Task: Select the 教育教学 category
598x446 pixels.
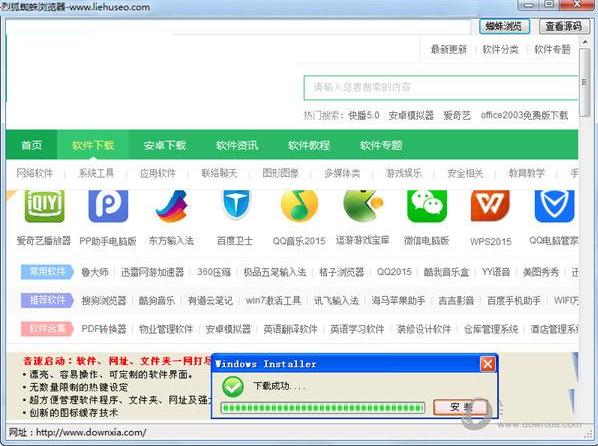Action: click(526, 173)
